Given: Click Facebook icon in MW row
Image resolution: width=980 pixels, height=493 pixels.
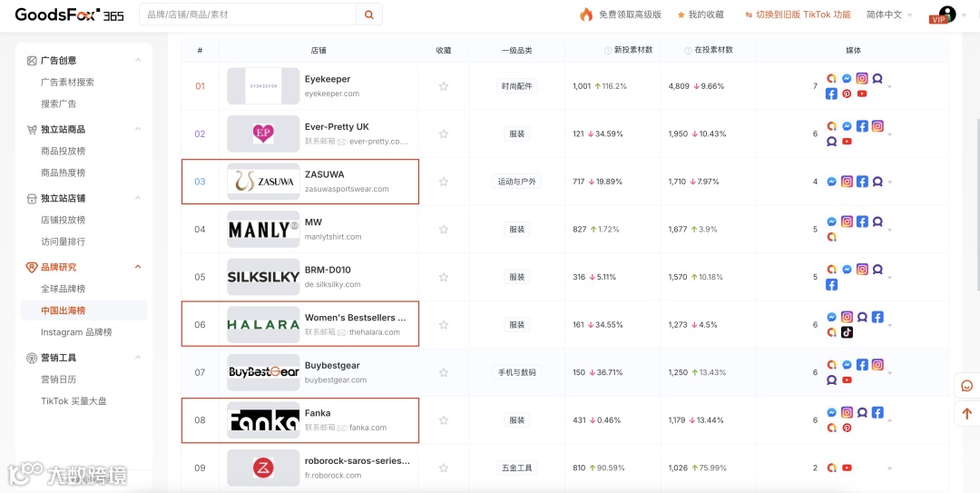Looking at the screenshot, I should pyautogui.click(x=862, y=222).
